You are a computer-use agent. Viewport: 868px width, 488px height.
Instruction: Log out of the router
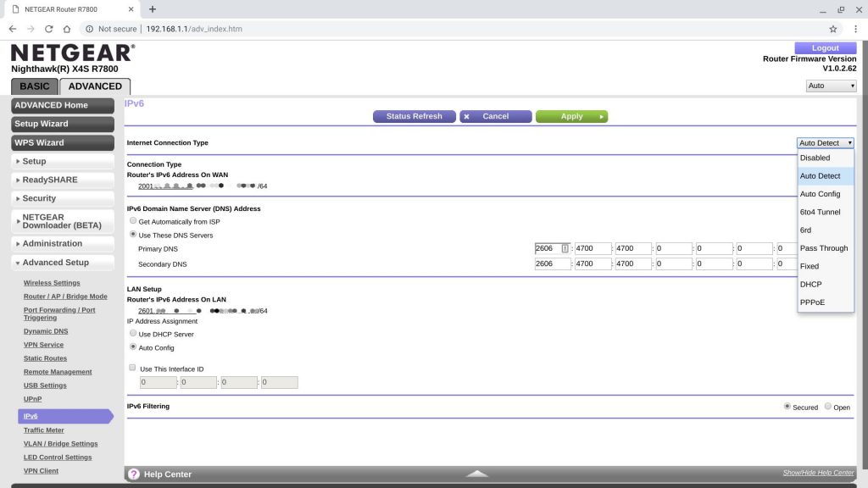[825, 48]
